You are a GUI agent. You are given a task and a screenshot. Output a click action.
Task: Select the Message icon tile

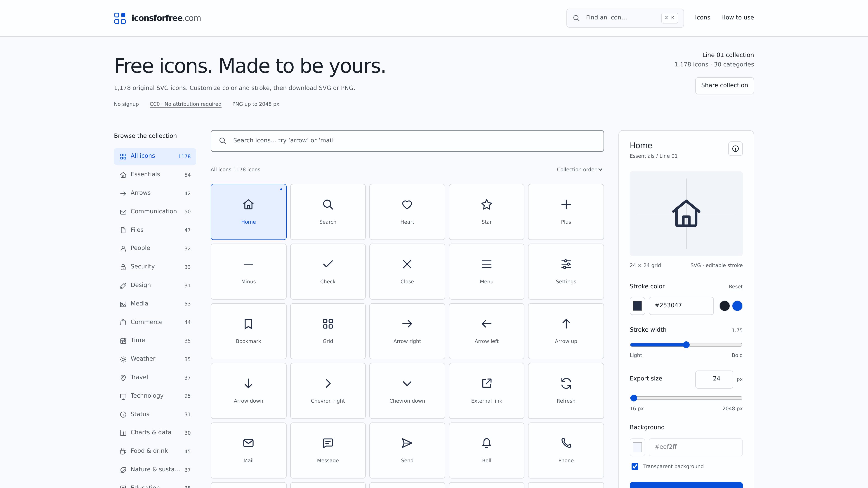[x=328, y=450]
